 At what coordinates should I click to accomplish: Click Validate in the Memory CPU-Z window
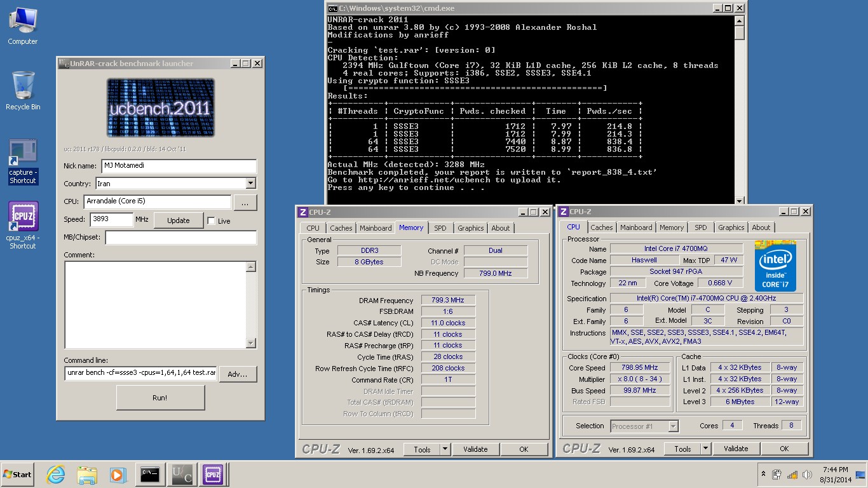click(475, 449)
